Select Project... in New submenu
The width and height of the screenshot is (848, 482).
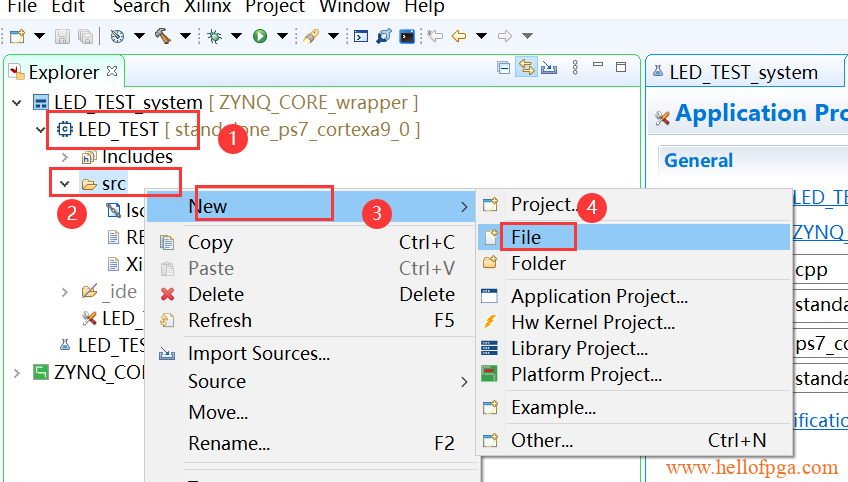coord(634,204)
